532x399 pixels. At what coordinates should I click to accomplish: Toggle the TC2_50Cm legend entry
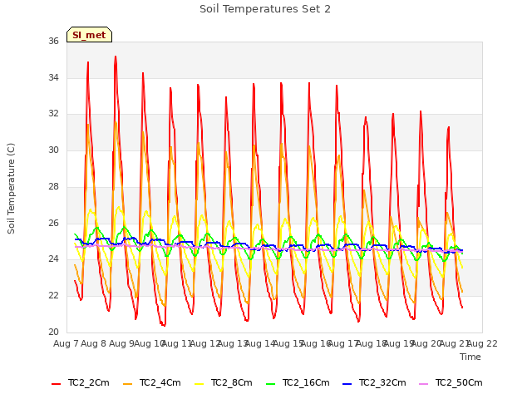(451, 383)
